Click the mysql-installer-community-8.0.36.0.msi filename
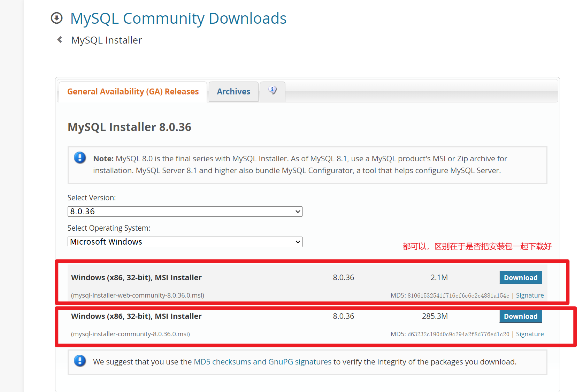 click(x=130, y=334)
